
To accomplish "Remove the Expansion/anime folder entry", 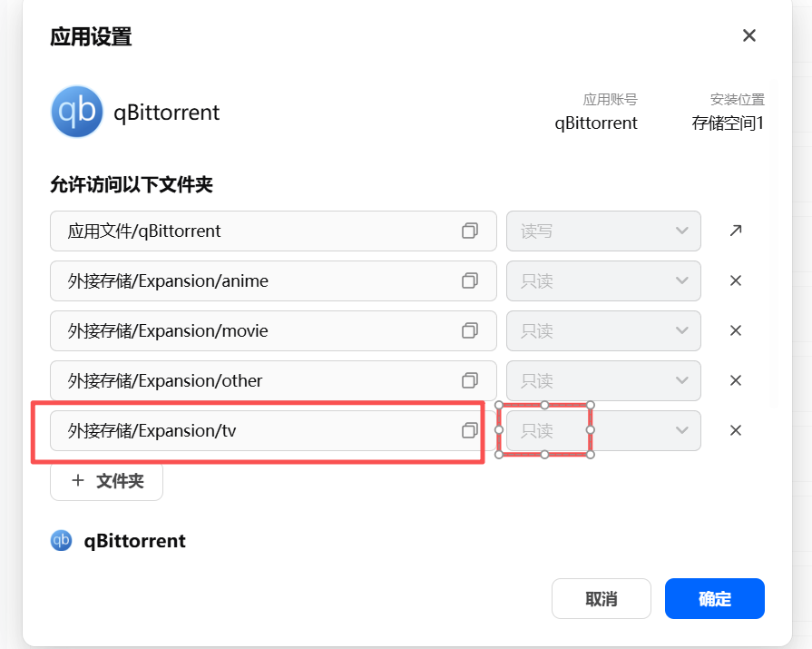I will coord(736,281).
